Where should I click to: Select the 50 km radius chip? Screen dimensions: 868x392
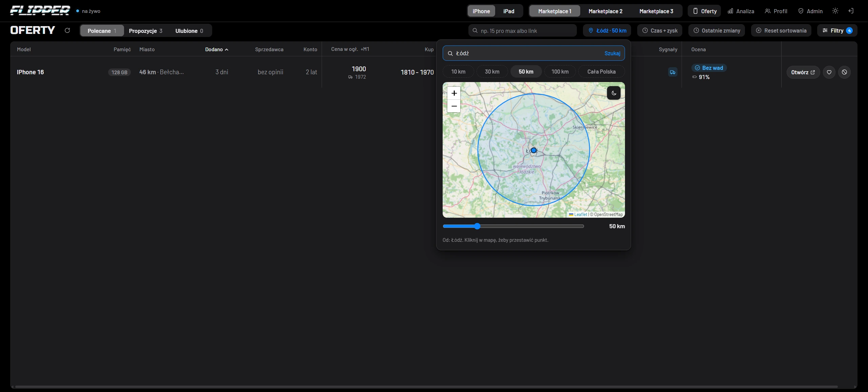(526, 72)
